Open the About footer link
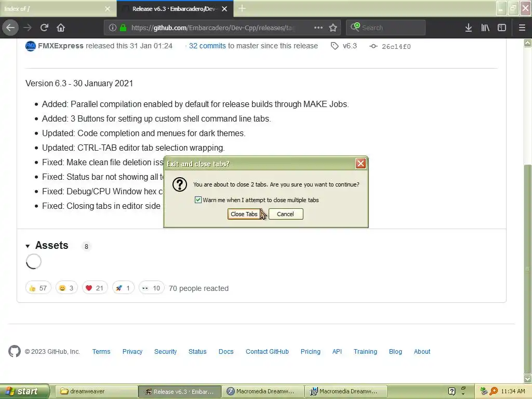532x399 pixels. coord(422,352)
